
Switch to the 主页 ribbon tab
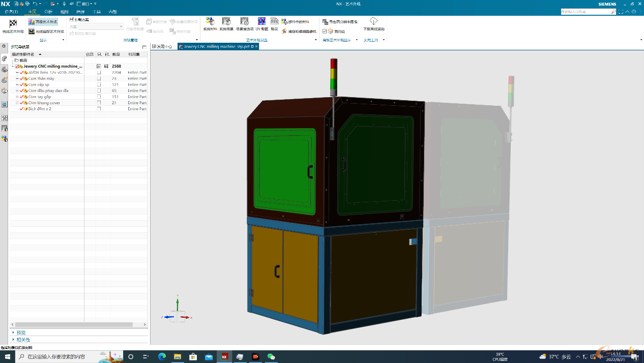pos(32,11)
